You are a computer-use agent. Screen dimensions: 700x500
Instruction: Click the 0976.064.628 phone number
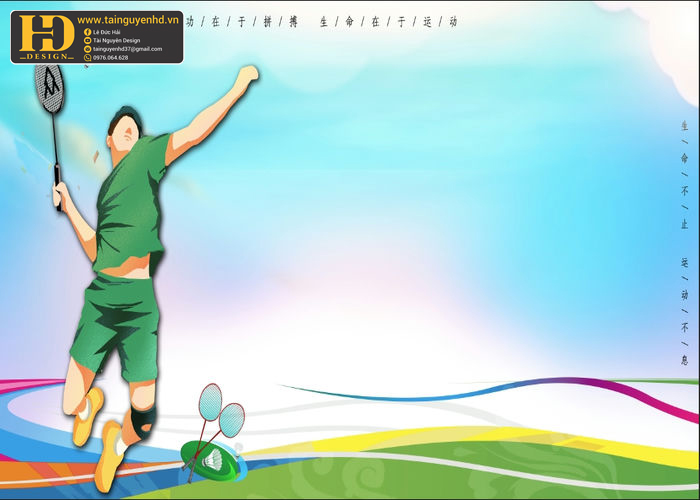coord(110,58)
